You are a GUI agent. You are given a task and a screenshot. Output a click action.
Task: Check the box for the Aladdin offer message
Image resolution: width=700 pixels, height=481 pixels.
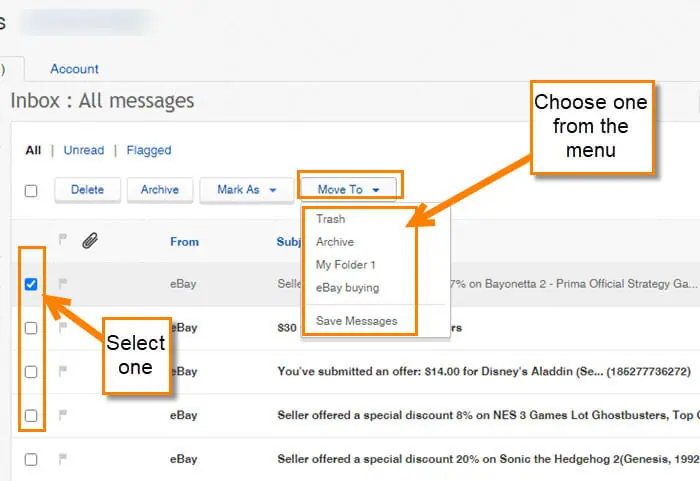31,372
